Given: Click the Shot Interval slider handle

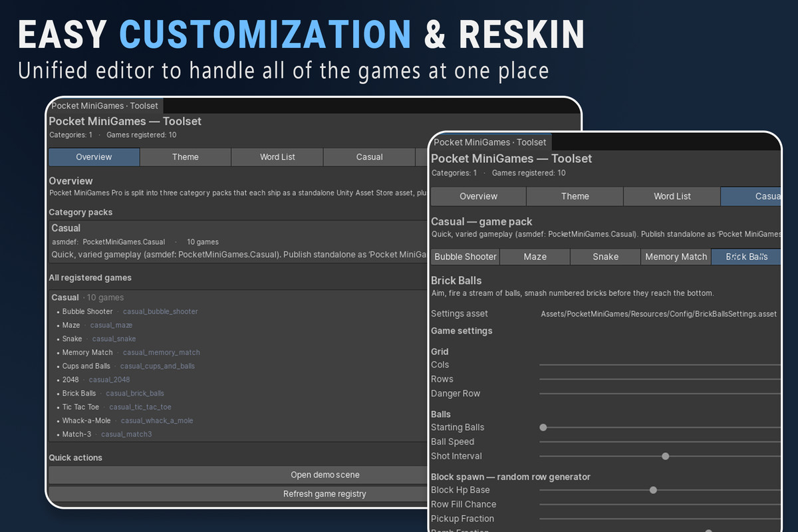Looking at the screenshot, I should click(665, 456).
